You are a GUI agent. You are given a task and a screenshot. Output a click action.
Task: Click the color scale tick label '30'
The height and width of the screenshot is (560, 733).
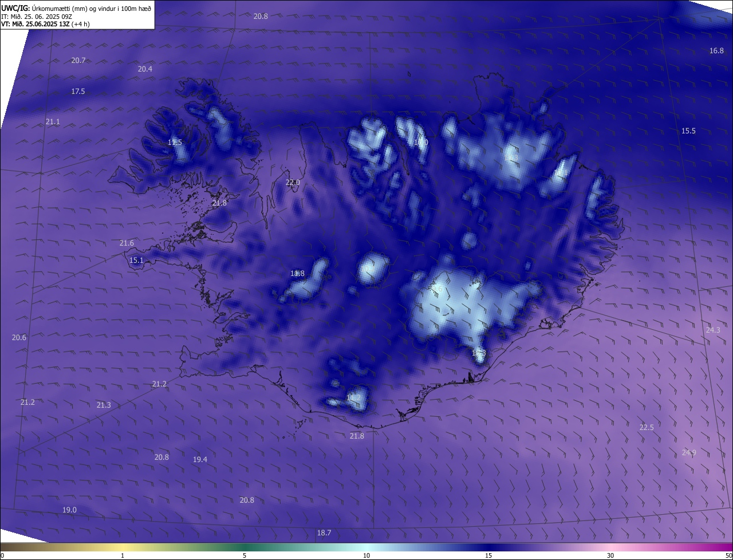click(x=610, y=556)
